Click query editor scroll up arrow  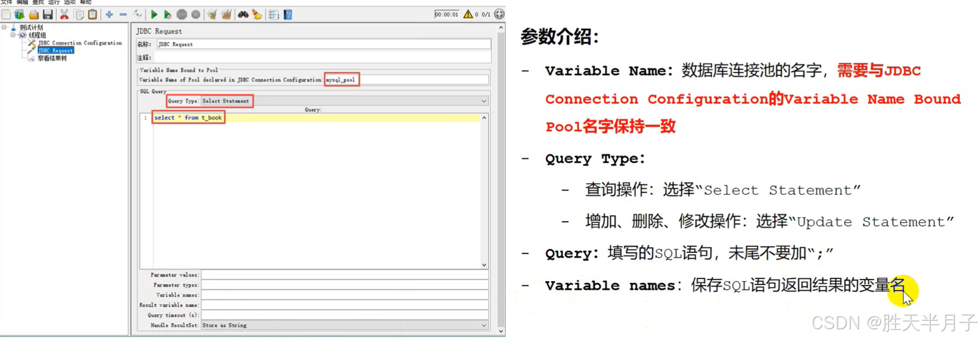point(484,118)
